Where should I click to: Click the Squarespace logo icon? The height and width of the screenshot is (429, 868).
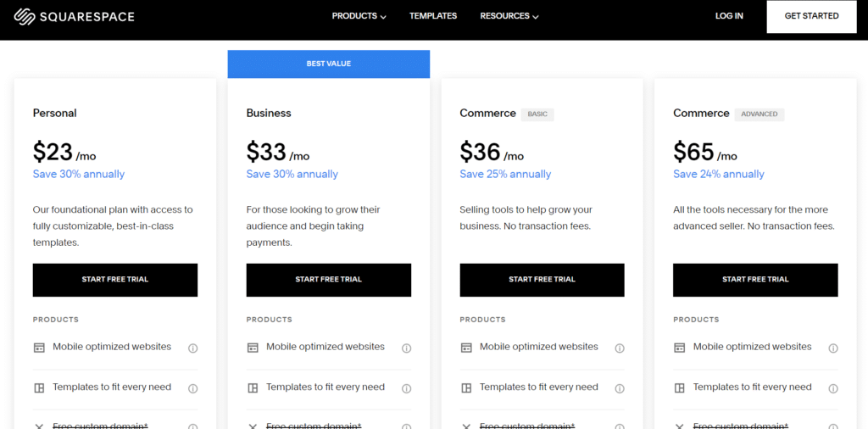(x=25, y=16)
